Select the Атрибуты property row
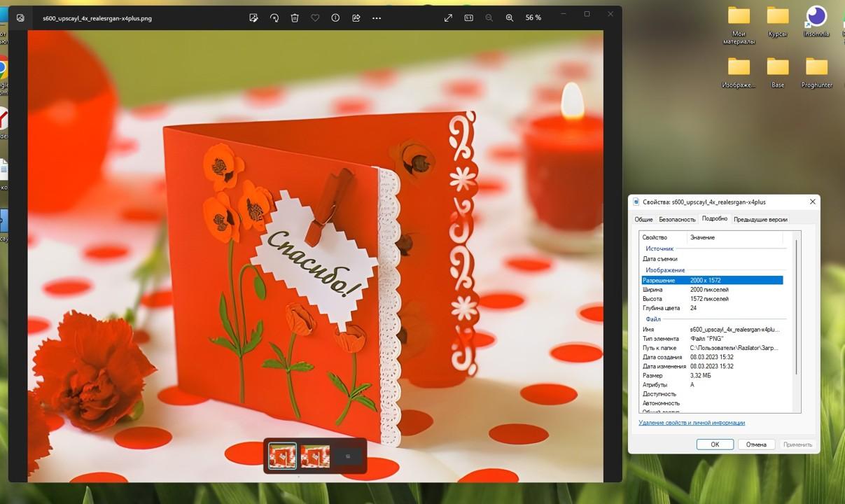This screenshot has height=504, width=845. (712, 384)
